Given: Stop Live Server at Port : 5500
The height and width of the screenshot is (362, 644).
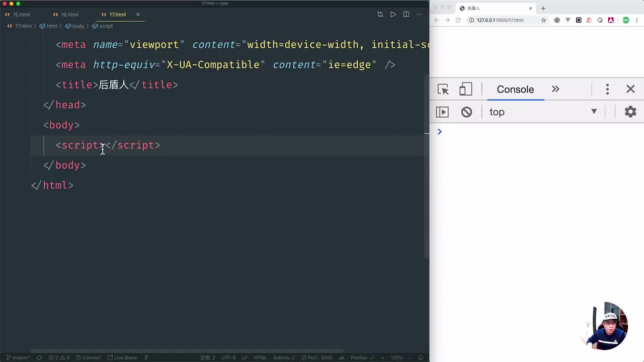Looking at the screenshot, I should pyautogui.click(x=316, y=358).
